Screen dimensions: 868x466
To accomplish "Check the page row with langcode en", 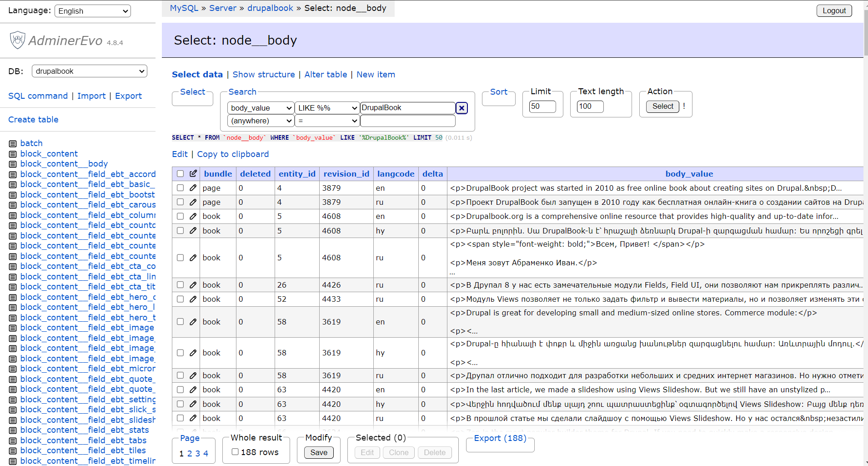I will (x=181, y=187).
